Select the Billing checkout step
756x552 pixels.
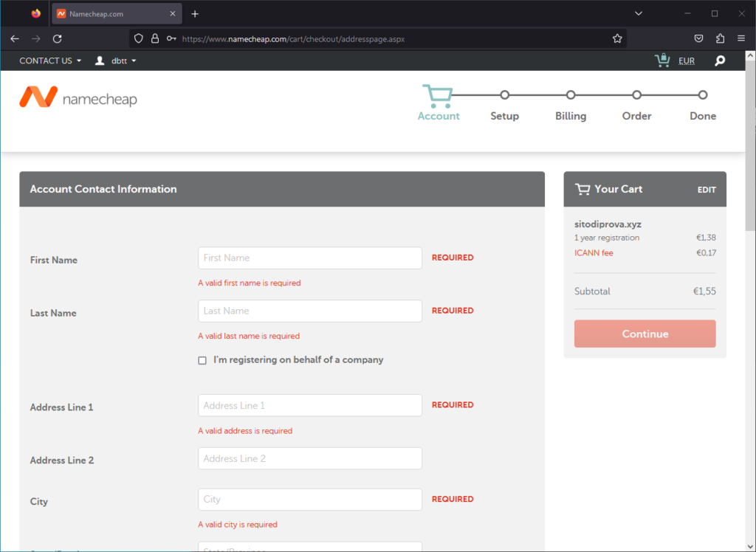pos(571,106)
